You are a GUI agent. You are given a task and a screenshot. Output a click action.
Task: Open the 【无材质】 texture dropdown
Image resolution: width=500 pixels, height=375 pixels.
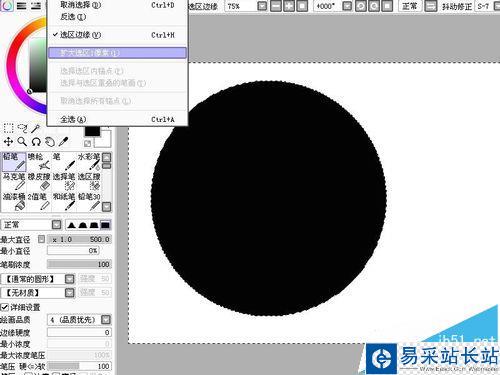[70, 293]
